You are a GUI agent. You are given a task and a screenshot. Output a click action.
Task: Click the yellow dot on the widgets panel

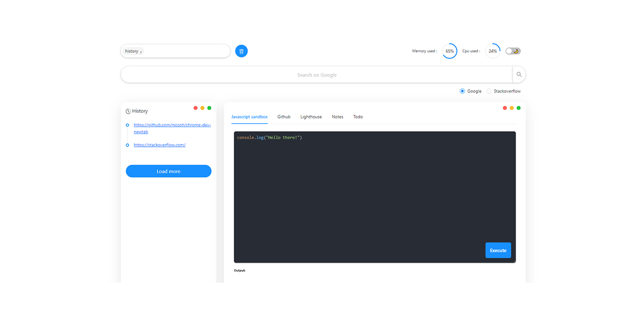coord(512,108)
